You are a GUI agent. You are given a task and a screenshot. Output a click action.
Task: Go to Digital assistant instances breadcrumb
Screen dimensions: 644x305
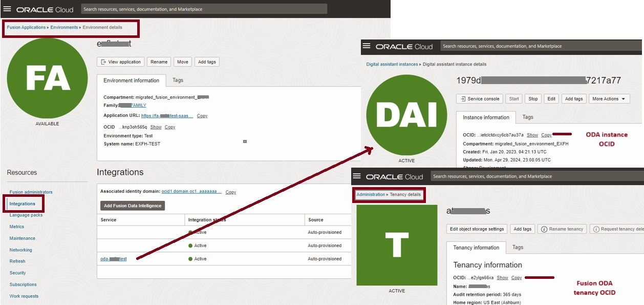click(392, 64)
